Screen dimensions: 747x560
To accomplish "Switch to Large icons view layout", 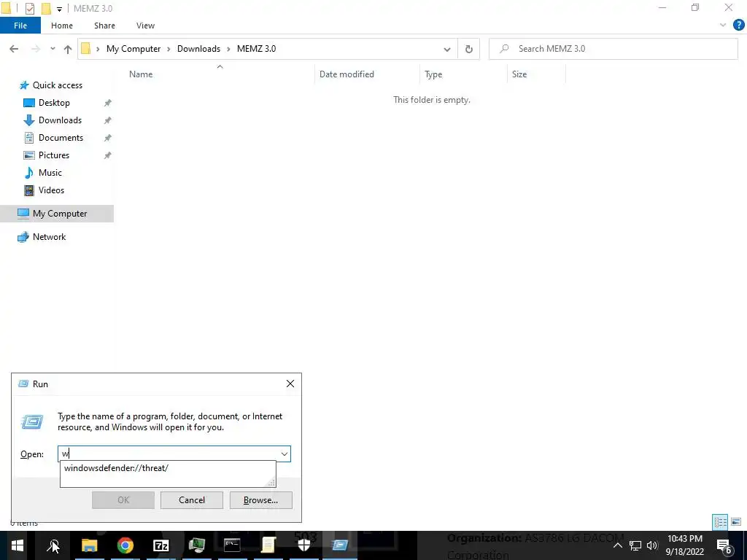I will (x=736, y=522).
